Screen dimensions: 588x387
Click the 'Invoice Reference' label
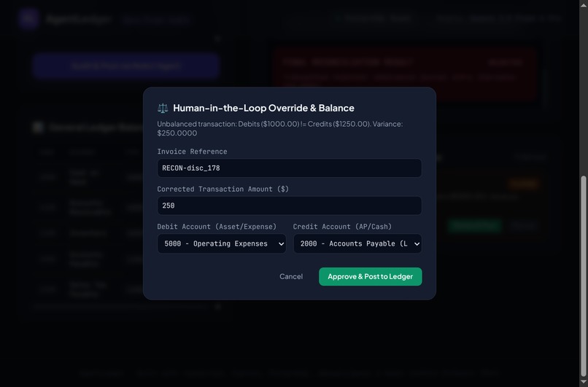tap(192, 152)
